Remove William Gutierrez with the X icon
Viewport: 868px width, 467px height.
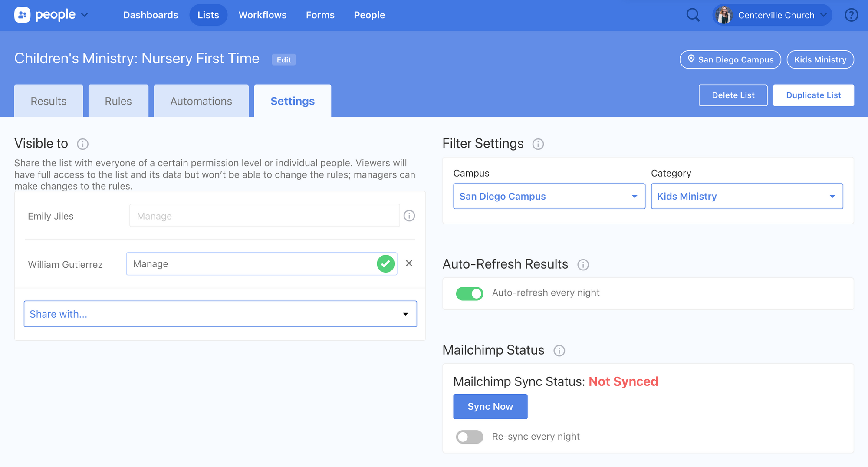[409, 263]
